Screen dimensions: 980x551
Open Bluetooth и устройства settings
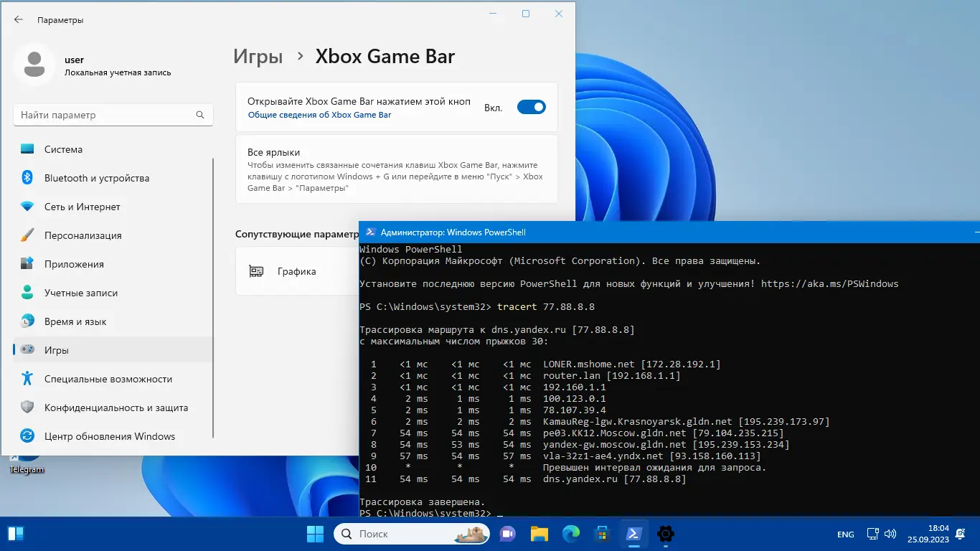coord(96,178)
